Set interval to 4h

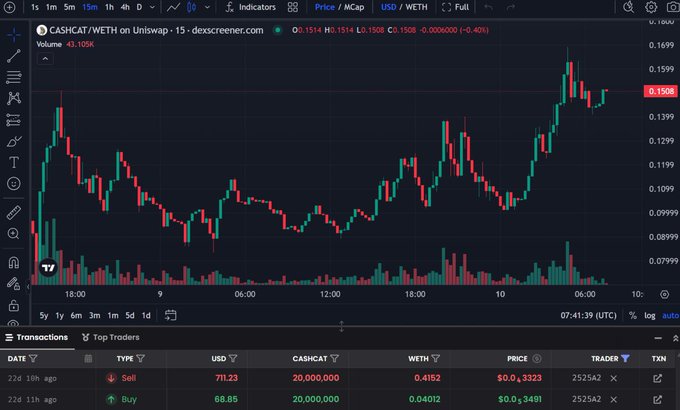pyautogui.click(x=125, y=7)
